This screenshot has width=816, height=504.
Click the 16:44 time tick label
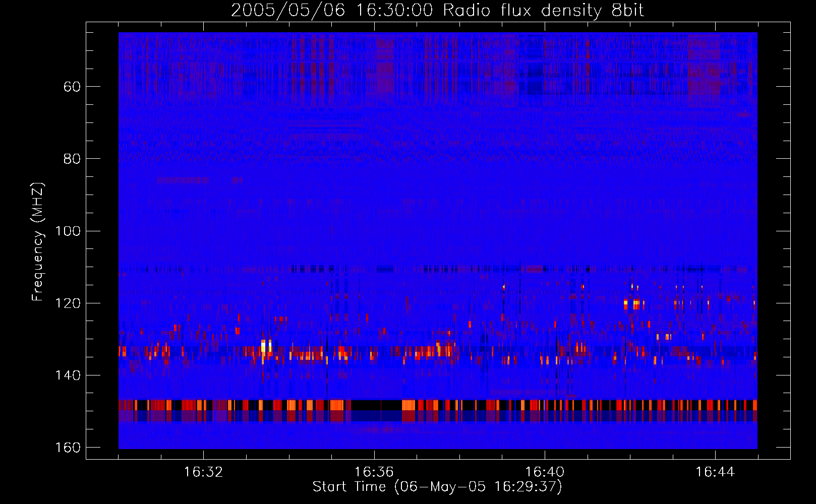coord(715,472)
